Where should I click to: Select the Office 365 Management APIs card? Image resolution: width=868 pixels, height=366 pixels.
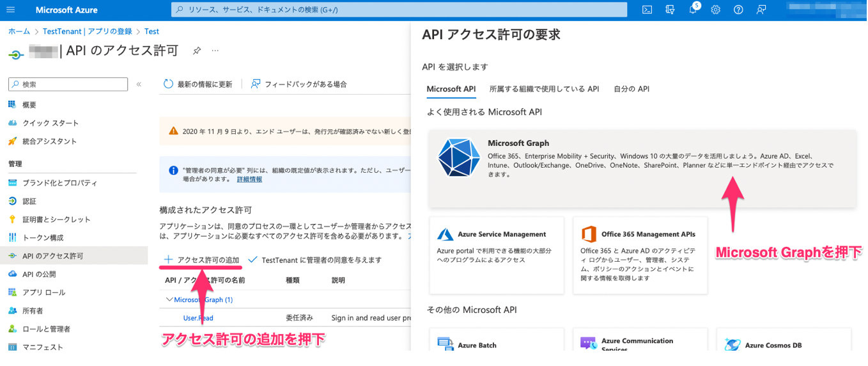coord(640,255)
